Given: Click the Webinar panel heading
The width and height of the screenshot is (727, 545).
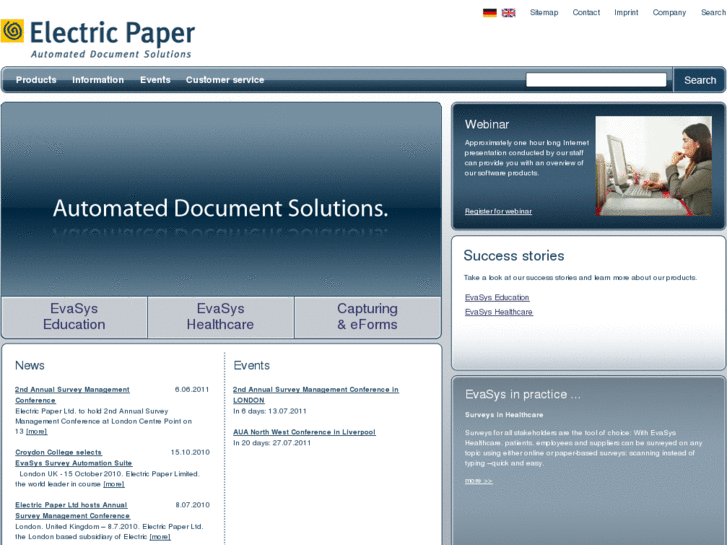Looking at the screenshot, I should point(487,124).
